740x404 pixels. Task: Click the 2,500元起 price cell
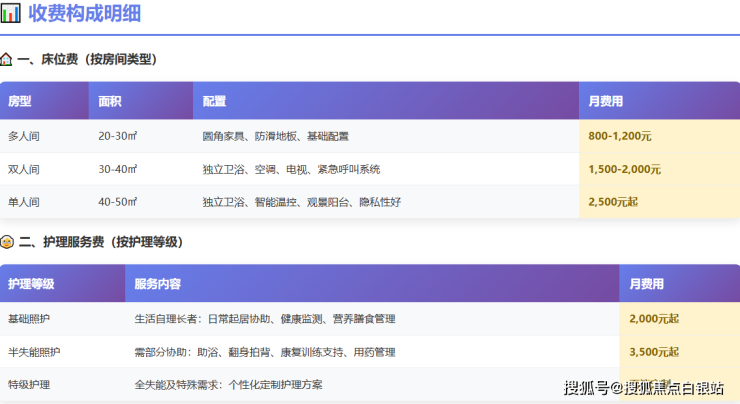(613, 202)
